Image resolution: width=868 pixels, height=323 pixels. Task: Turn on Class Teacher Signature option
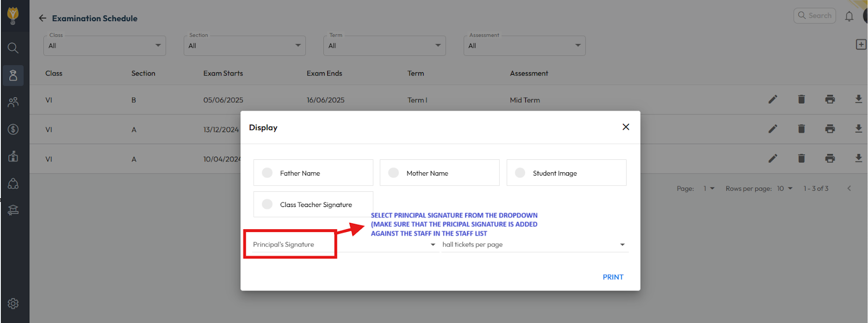[x=267, y=204]
